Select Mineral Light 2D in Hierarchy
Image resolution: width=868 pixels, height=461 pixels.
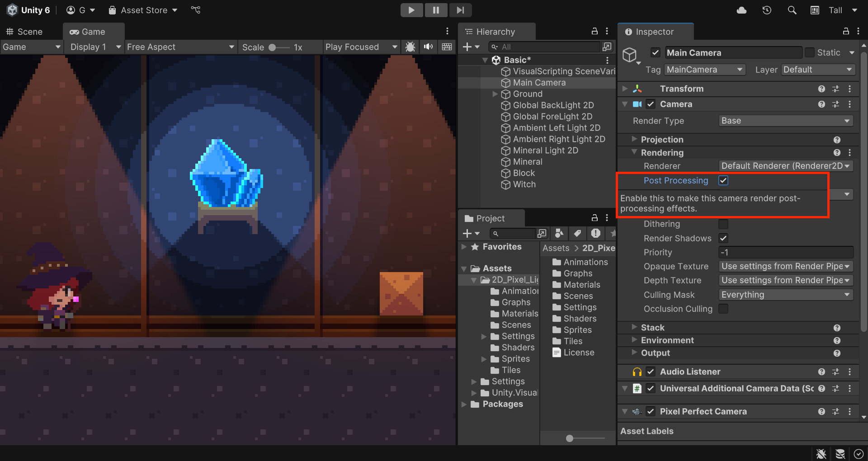tap(545, 151)
